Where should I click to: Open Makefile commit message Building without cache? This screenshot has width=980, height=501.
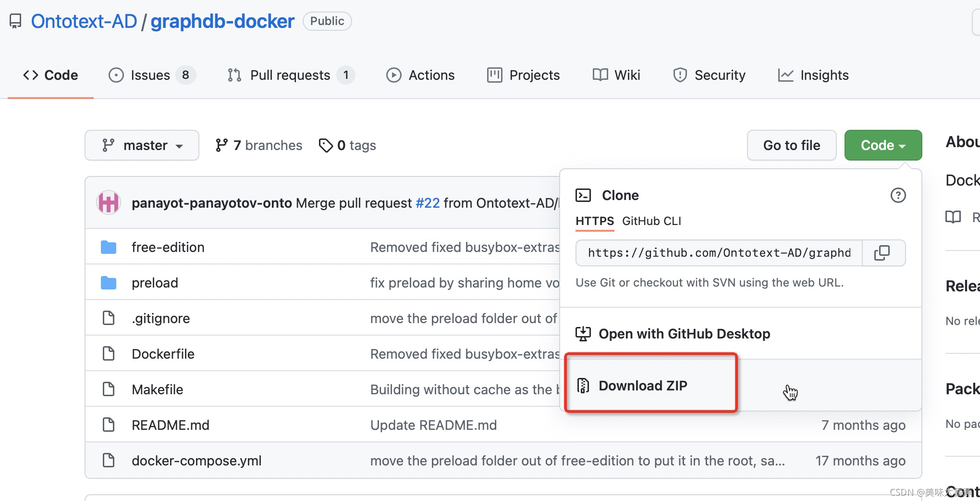(x=465, y=389)
